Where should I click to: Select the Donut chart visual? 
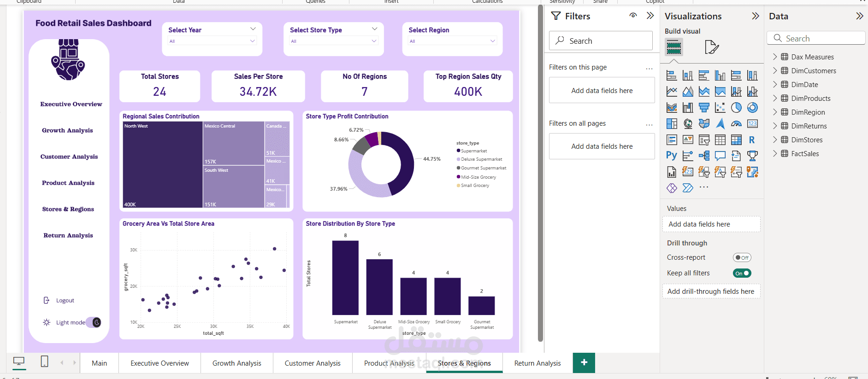pyautogui.click(x=752, y=108)
